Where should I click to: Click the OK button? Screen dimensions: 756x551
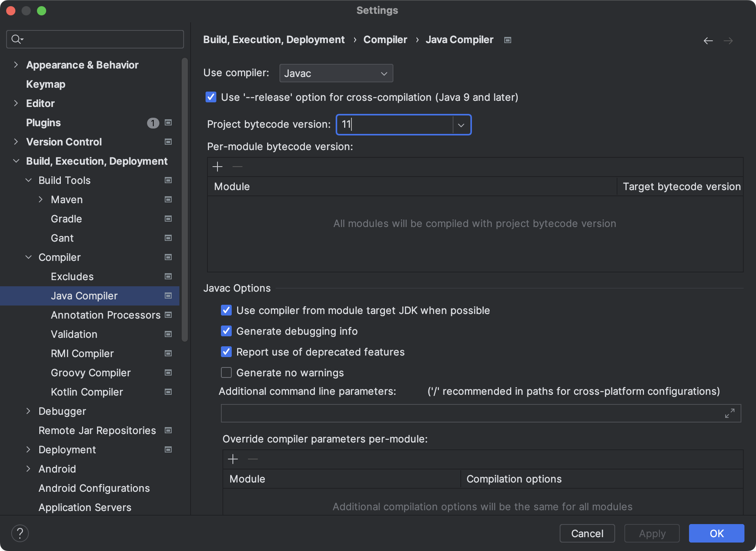coord(716,533)
